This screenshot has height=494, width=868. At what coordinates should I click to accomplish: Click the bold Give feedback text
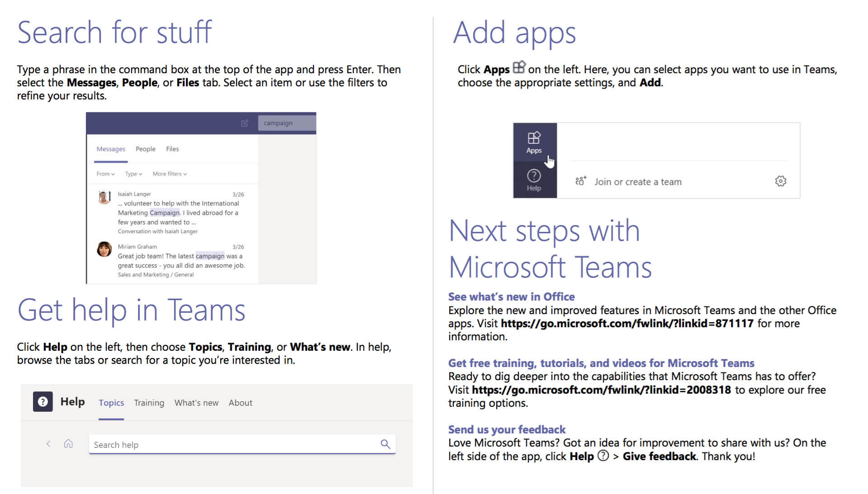point(659,456)
